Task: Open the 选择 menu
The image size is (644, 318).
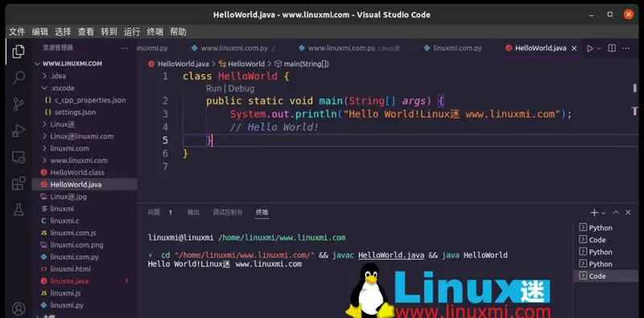Action: pyautogui.click(x=63, y=31)
